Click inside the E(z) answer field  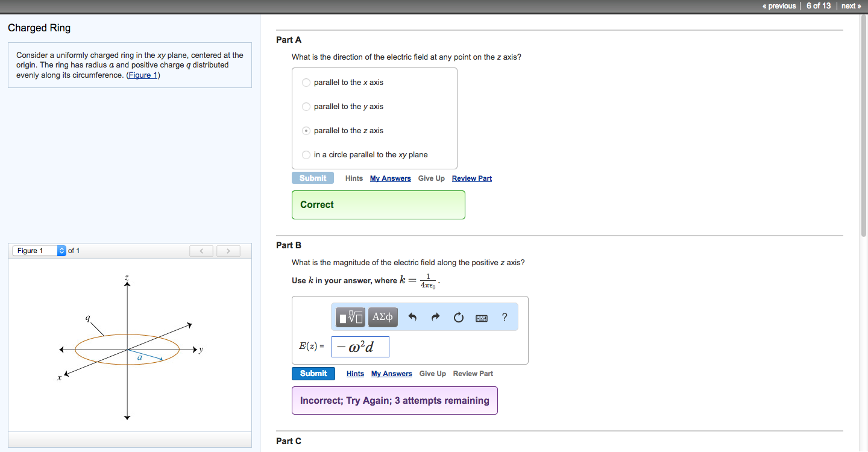[360, 346]
